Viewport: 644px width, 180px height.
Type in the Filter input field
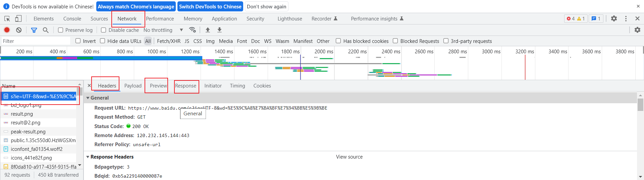[x=35, y=41]
